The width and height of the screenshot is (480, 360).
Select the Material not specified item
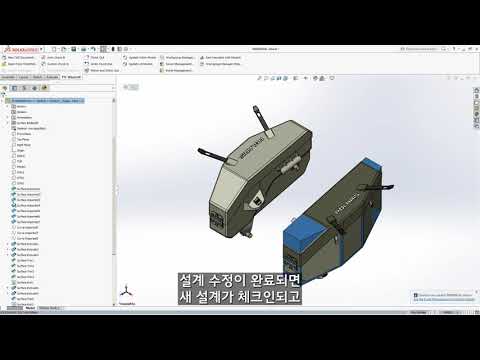(x=29, y=128)
